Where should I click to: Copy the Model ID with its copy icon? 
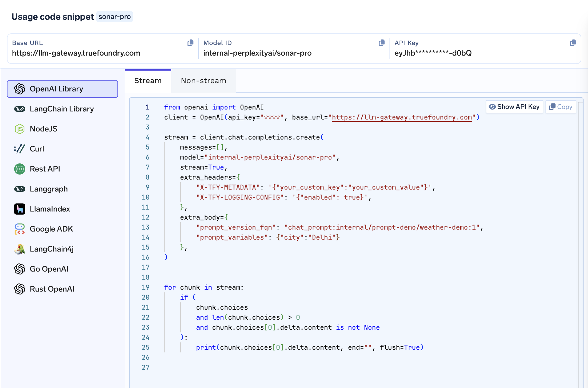point(382,43)
